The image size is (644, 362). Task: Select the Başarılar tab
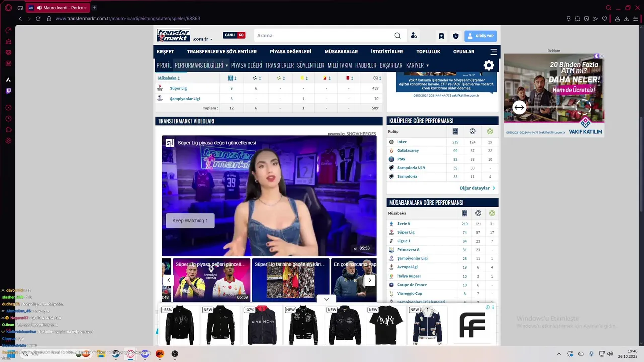tap(391, 65)
